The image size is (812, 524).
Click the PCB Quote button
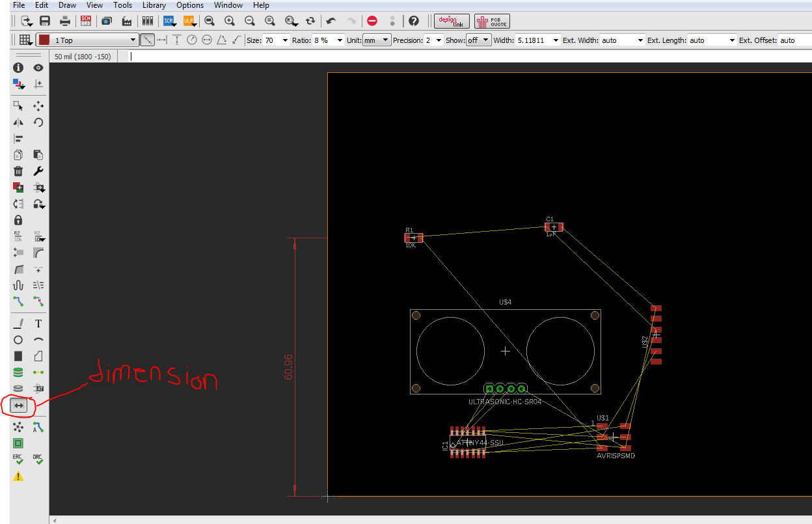(x=492, y=21)
